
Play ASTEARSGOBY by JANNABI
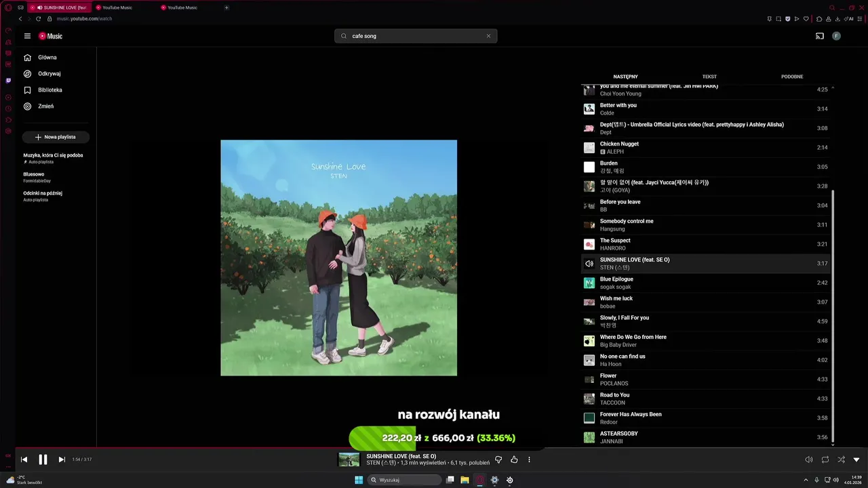tap(705, 437)
